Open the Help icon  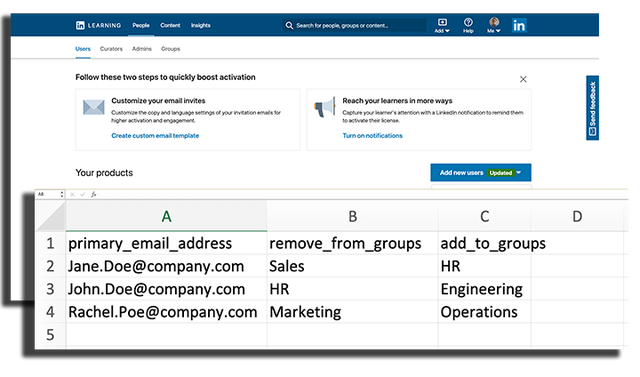click(x=468, y=25)
